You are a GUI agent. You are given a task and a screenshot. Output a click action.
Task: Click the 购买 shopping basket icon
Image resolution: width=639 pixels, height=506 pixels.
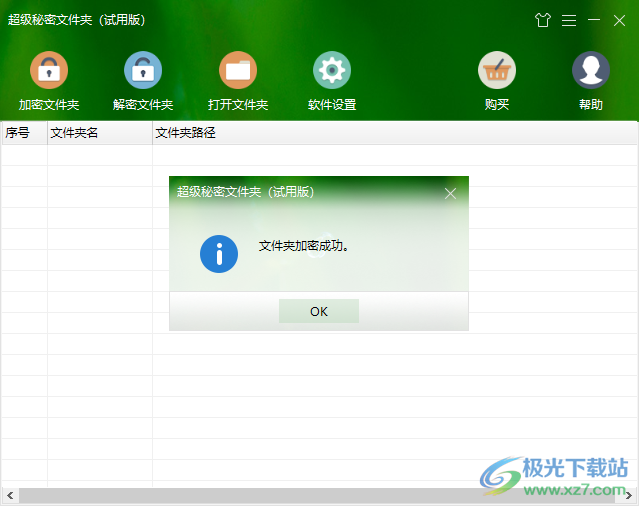(497, 70)
